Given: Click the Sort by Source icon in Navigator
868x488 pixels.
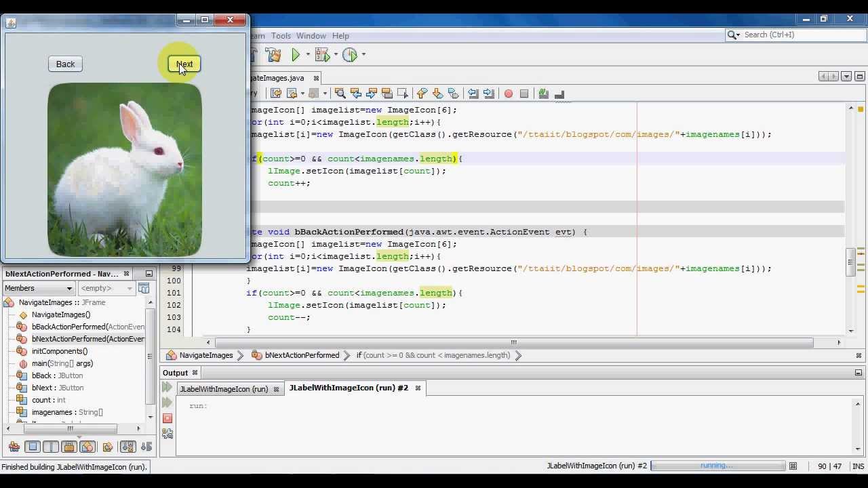Looking at the screenshot, I should pos(146,447).
